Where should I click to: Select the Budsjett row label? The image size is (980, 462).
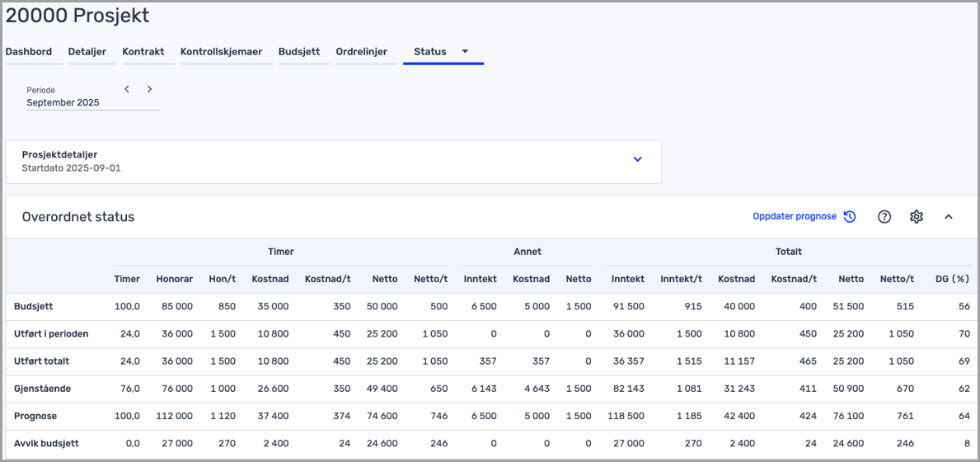pyautogui.click(x=34, y=306)
